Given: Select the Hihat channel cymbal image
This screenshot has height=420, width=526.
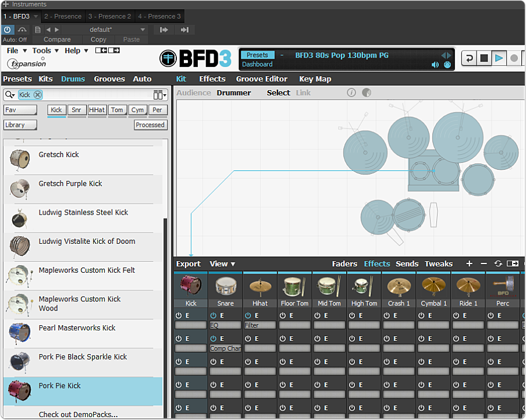Looking at the screenshot, I should point(260,287).
